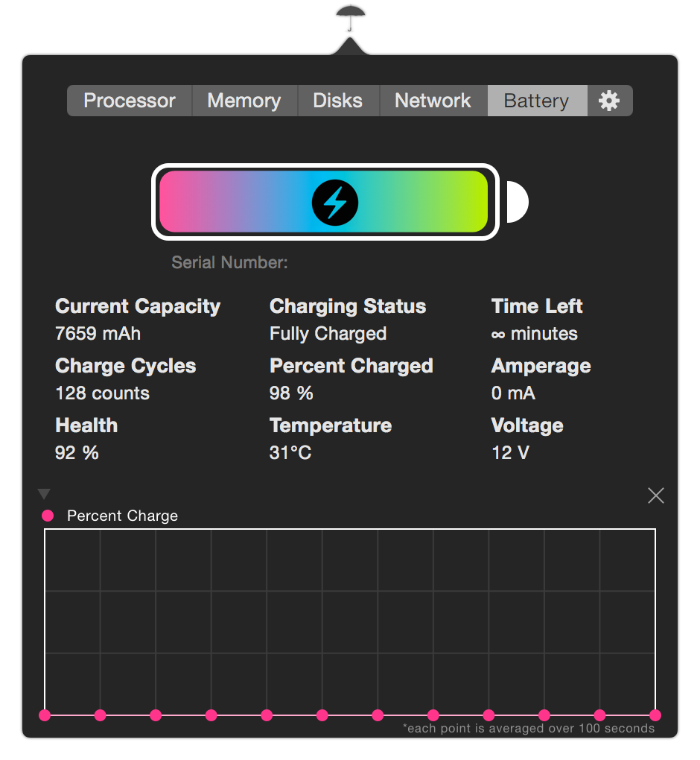Click the umbrella menu bar icon

click(350, 19)
